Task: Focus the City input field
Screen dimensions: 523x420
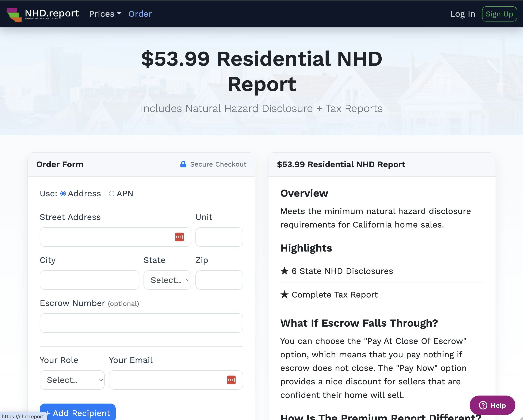Action: point(89,280)
